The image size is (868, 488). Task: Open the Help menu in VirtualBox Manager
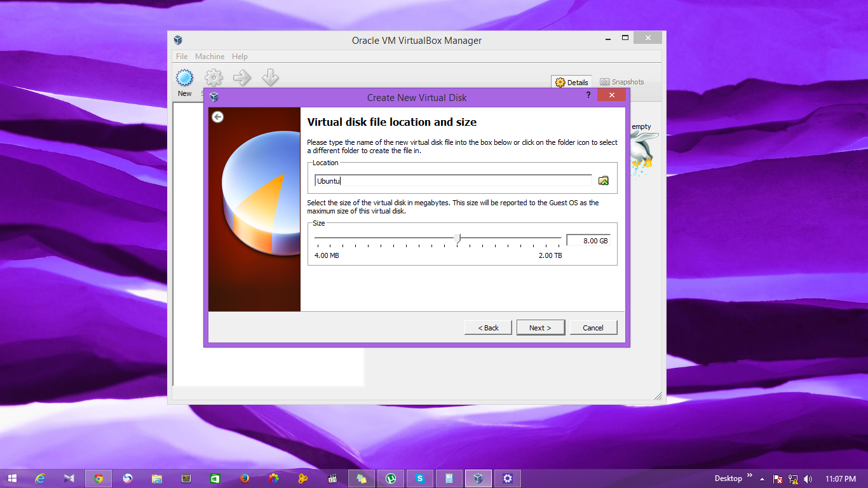[240, 57]
